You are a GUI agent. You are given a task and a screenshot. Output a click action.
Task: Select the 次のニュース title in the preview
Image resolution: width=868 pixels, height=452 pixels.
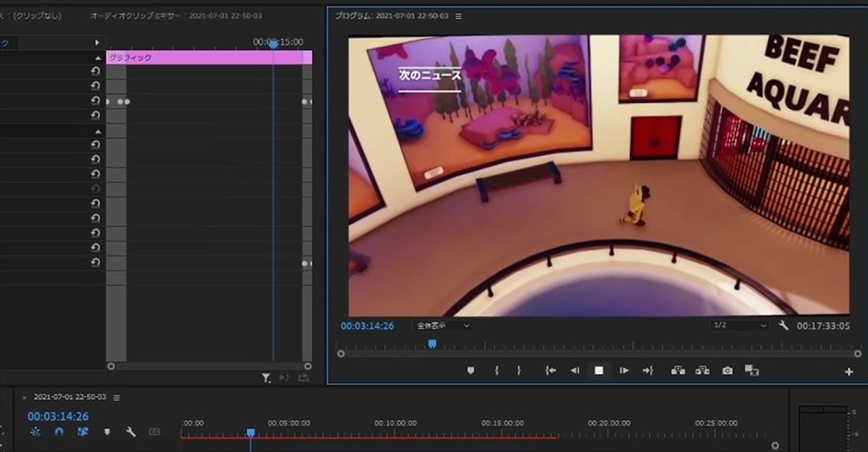430,74
